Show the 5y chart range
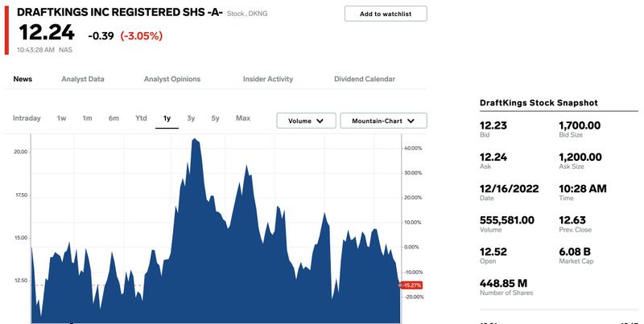The height and width of the screenshot is (324, 644). [215, 118]
